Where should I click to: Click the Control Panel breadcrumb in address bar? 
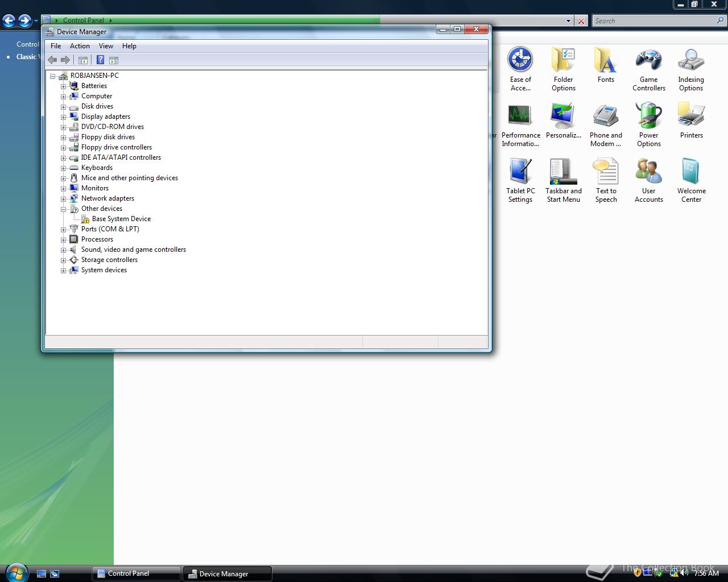click(x=84, y=20)
